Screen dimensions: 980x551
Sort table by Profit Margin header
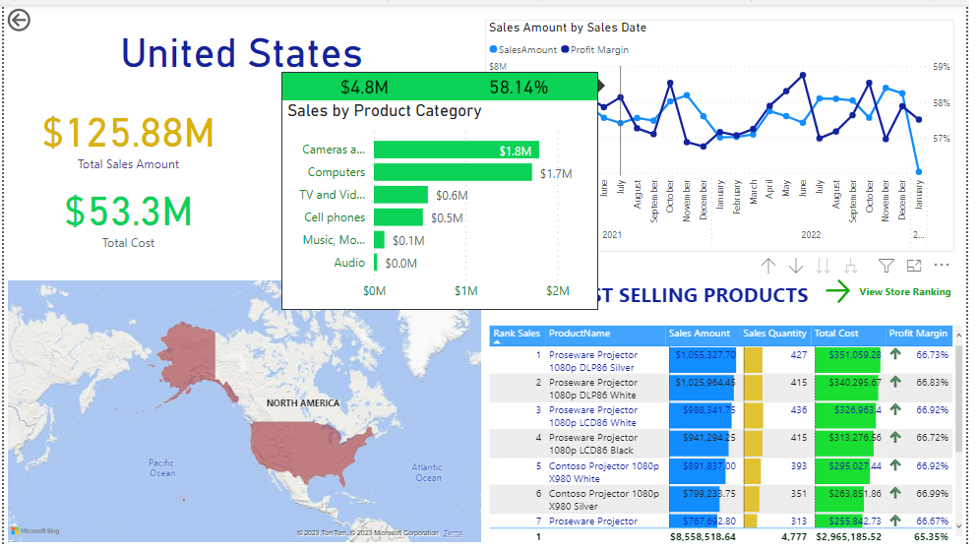tap(918, 334)
